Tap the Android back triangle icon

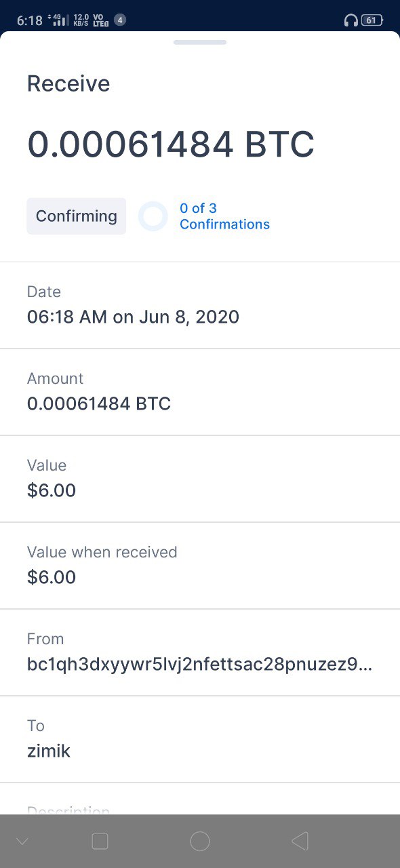pos(300,842)
